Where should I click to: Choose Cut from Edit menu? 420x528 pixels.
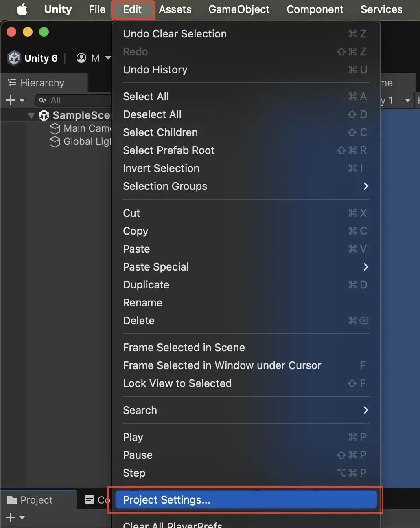[246, 213]
